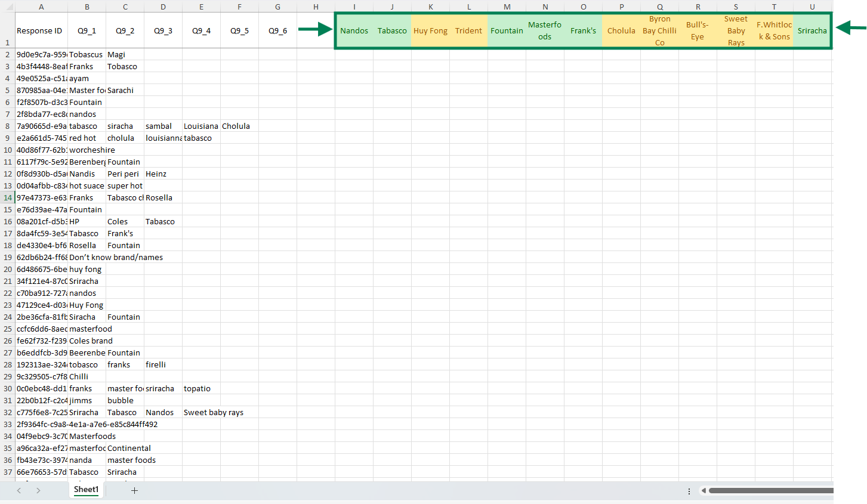Select cell containing Heinz
The width and height of the screenshot is (867, 504).
[163, 174]
